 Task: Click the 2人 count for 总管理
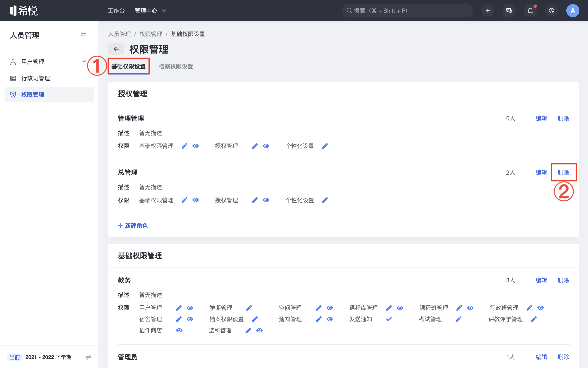pyautogui.click(x=510, y=172)
